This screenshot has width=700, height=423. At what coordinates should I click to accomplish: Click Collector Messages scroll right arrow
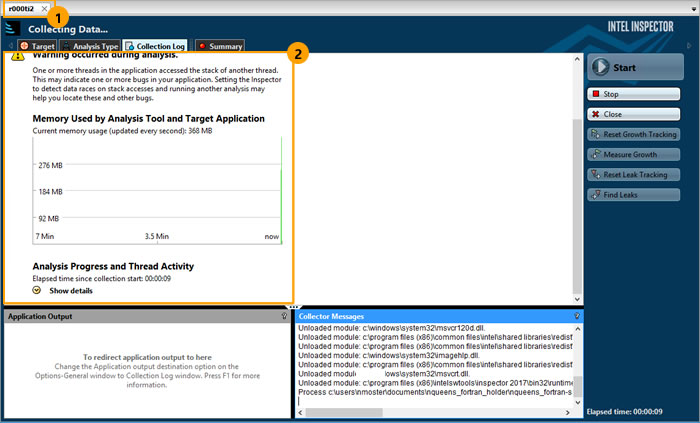(568, 412)
